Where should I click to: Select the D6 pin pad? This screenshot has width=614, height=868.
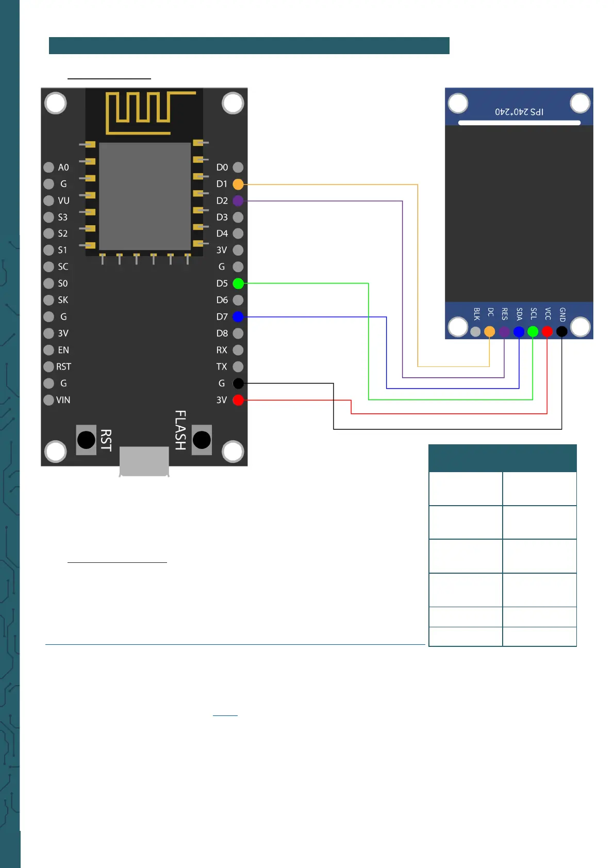pyautogui.click(x=238, y=300)
